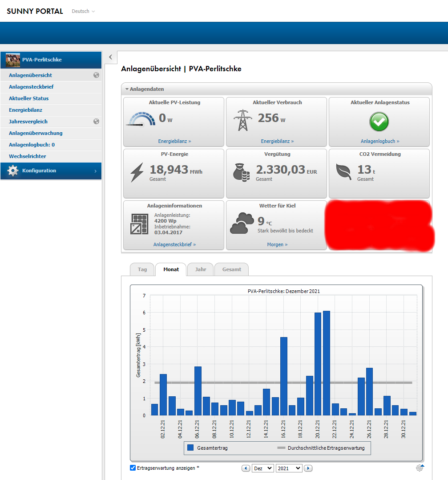
Task: Switch to the Jahr tab
Action: 200,269
